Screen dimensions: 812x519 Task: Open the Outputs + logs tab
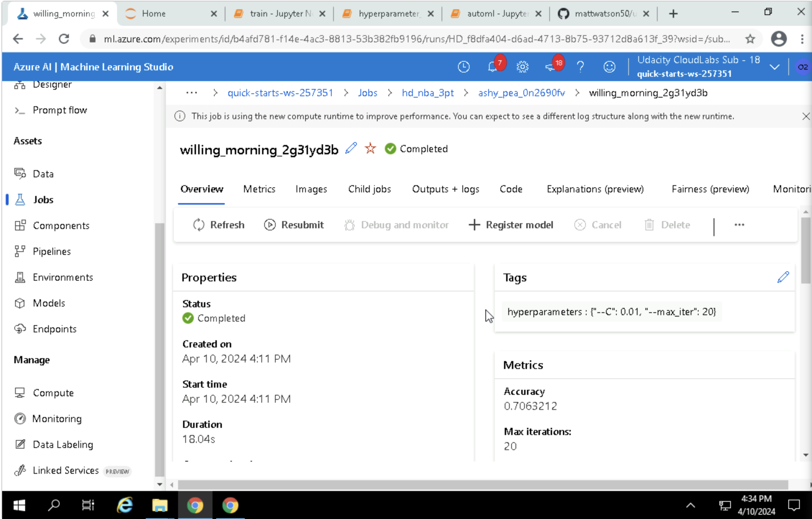click(445, 189)
